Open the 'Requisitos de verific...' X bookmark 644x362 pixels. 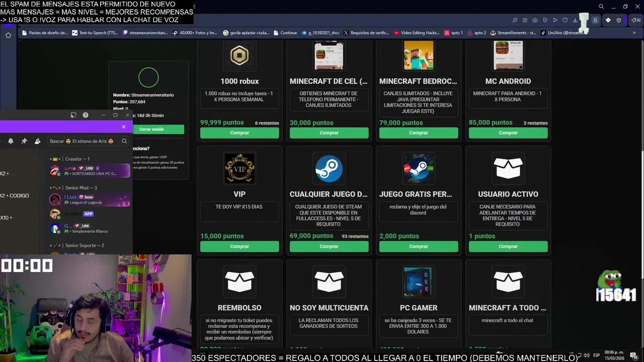point(366,33)
